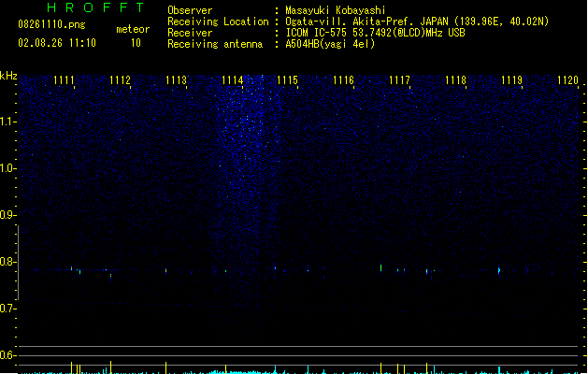This screenshot has width=588, height=374.
Task: Click the 1115 time axis label
Action: coord(287,80)
